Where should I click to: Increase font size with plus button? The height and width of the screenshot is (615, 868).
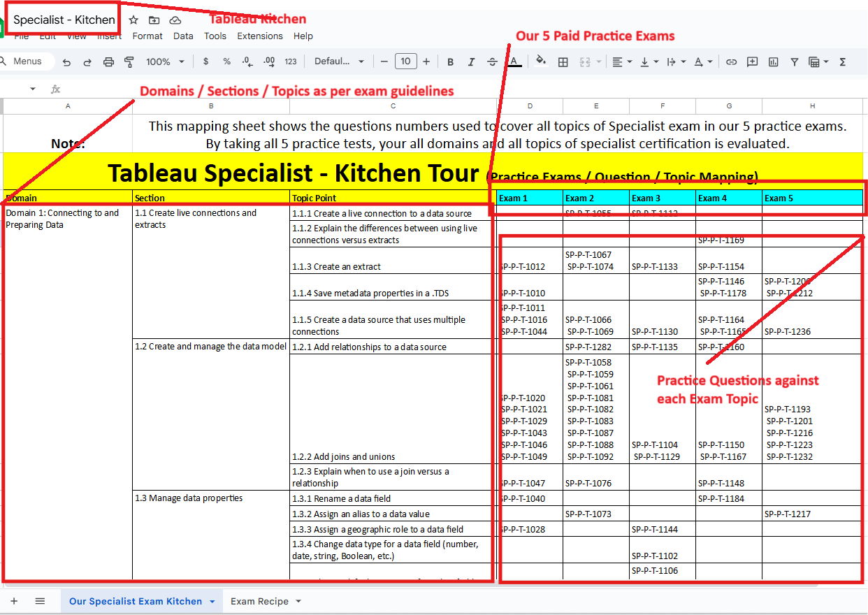point(426,61)
